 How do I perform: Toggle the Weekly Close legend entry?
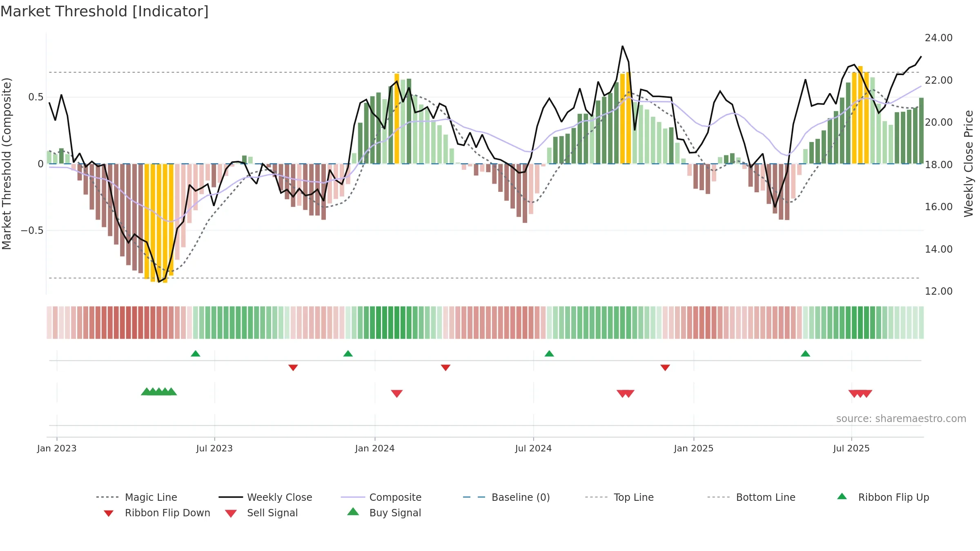point(265,497)
